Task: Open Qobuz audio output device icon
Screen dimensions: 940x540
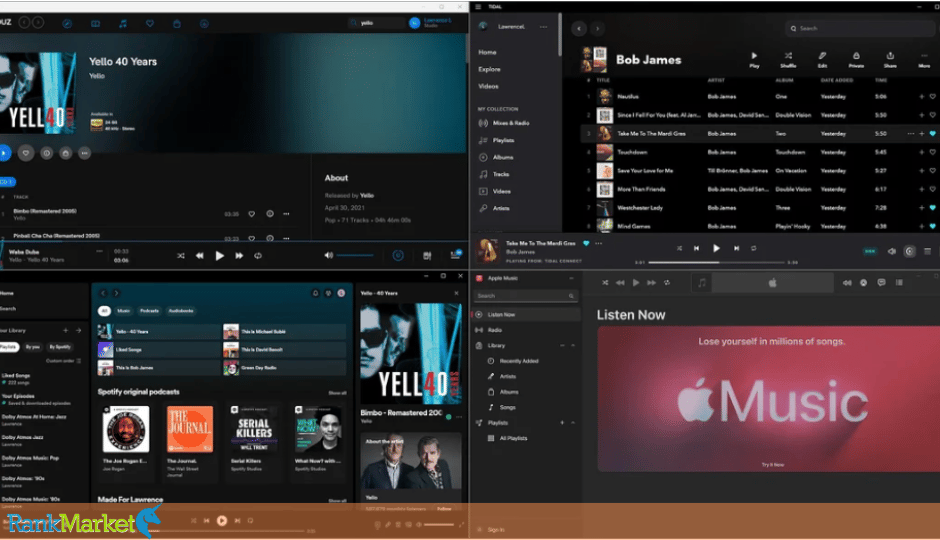Action: [x=427, y=255]
